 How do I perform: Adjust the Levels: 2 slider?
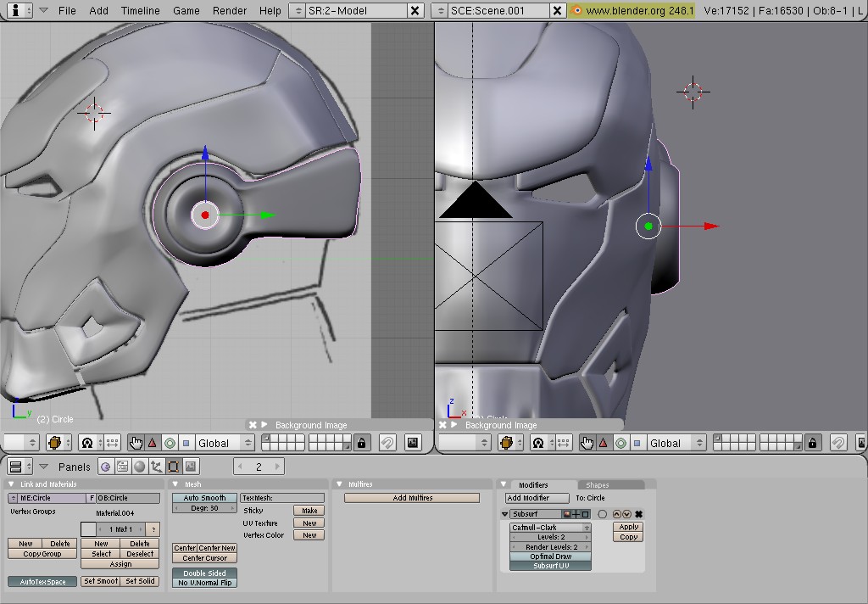550,537
